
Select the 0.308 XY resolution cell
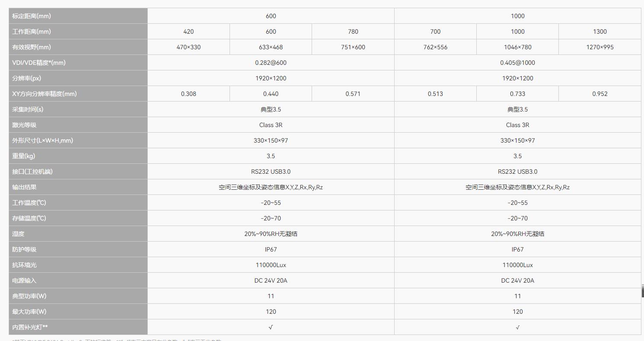coord(188,94)
